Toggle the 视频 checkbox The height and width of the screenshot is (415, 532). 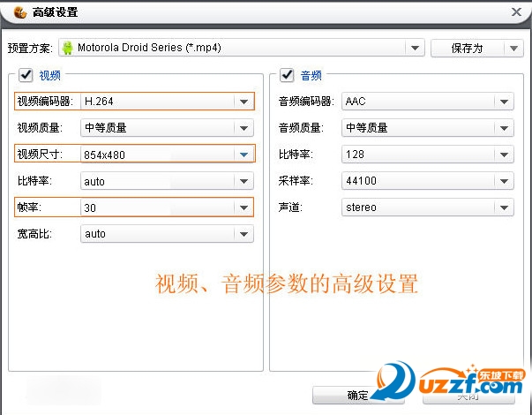25,76
